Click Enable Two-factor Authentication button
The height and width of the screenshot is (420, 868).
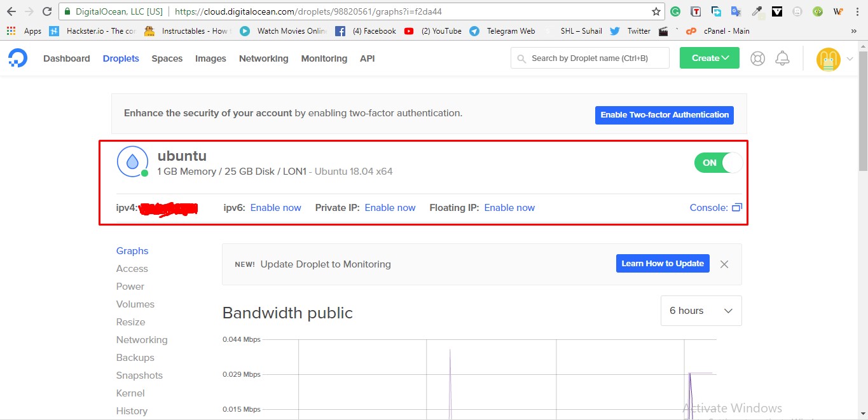[665, 115]
